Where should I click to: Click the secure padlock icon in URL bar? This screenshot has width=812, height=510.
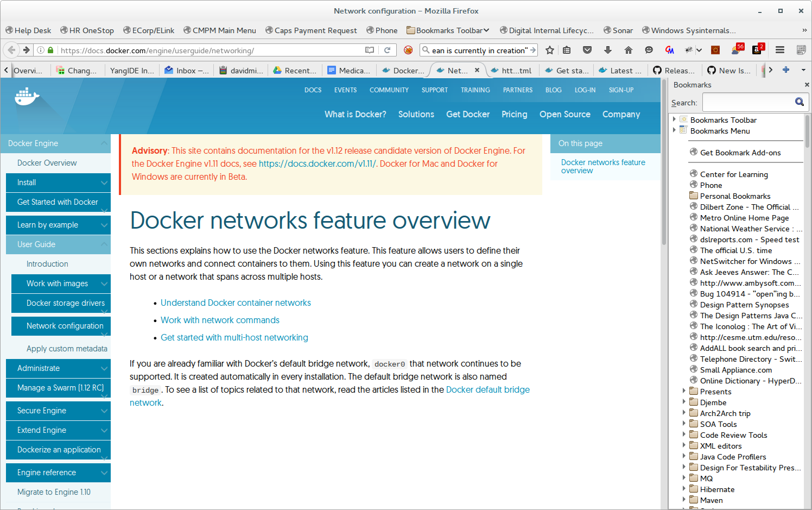pos(50,50)
